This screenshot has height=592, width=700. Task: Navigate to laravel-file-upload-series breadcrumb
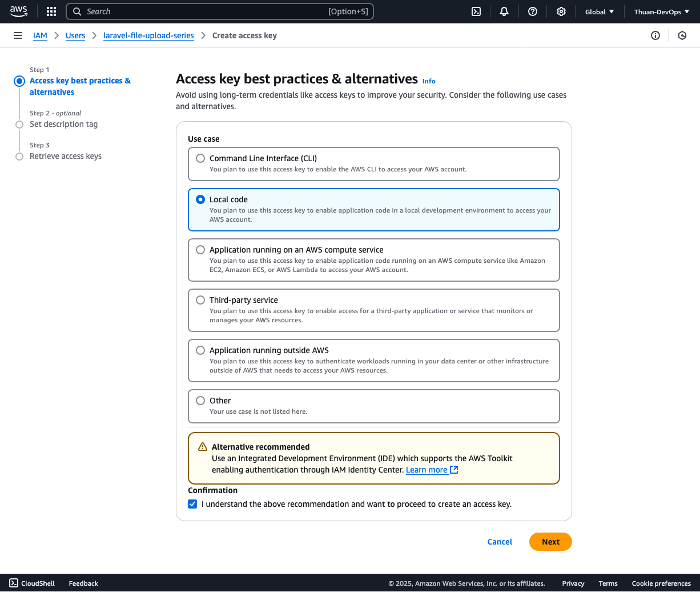point(148,35)
